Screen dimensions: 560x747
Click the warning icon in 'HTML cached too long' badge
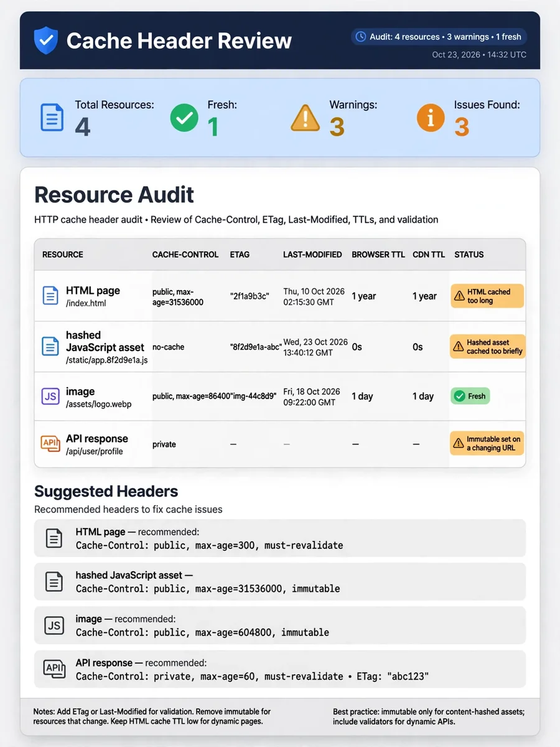coord(459,296)
